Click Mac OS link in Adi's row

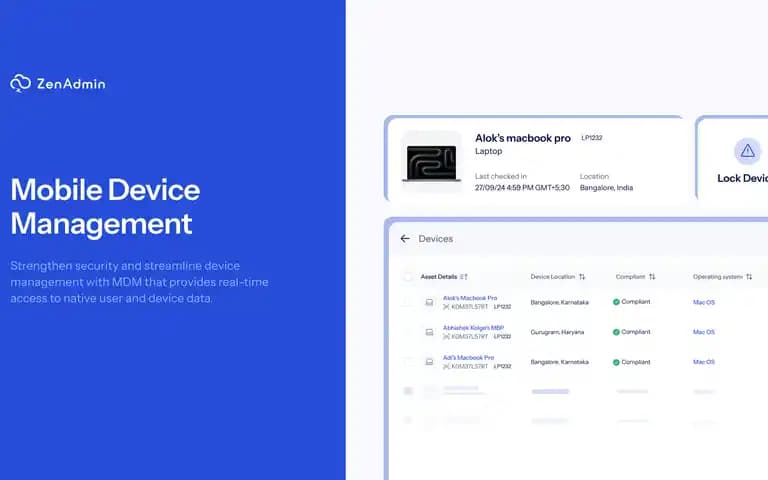click(x=704, y=362)
